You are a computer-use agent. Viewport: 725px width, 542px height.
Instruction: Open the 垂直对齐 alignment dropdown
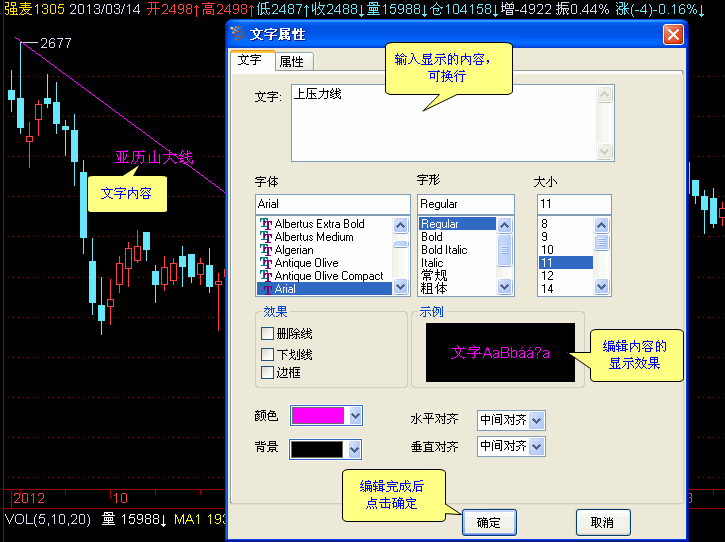(537, 446)
